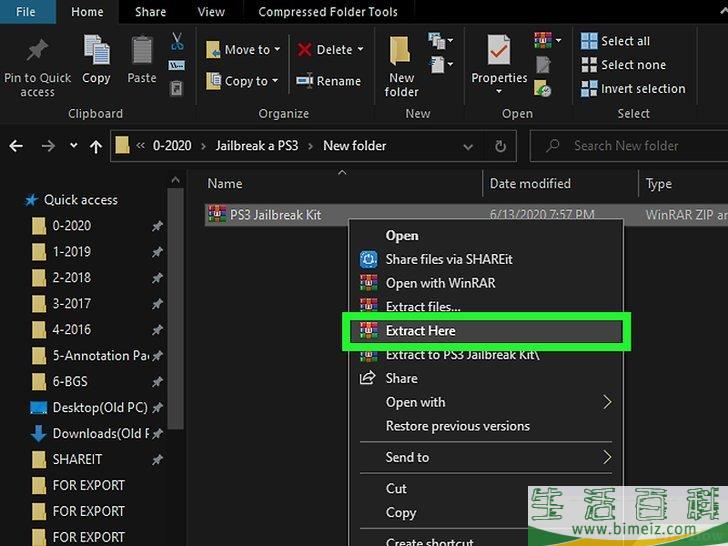The height and width of the screenshot is (546, 728).
Task: Choose Cut in the context menu
Action: coord(396,489)
